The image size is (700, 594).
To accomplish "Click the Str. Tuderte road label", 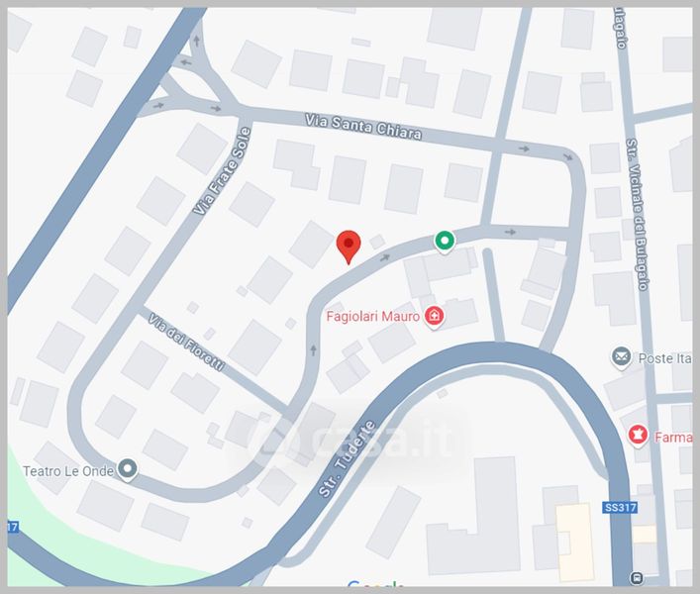I will [347, 458].
